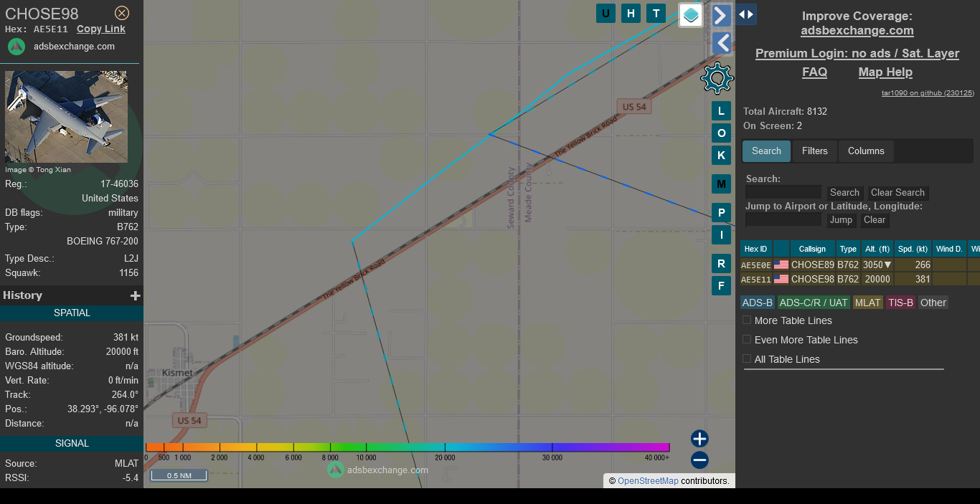Image resolution: width=980 pixels, height=504 pixels.
Task: Click the Other source legend label
Action: pyautogui.click(x=933, y=303)
